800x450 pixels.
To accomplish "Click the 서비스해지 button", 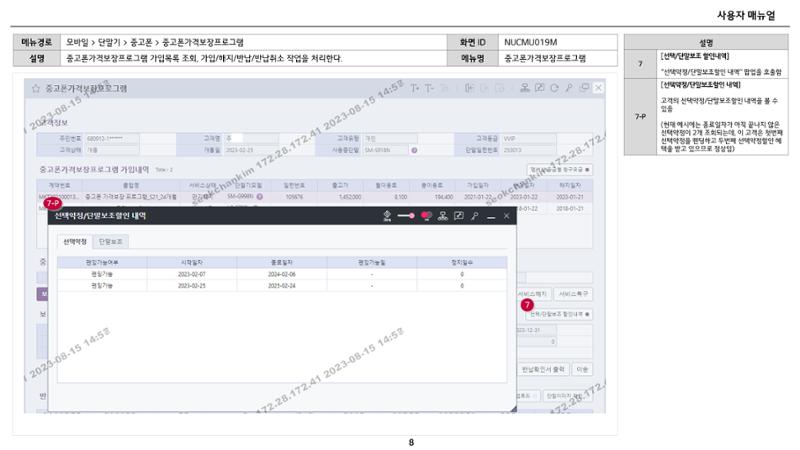I will tap(532, 294).
